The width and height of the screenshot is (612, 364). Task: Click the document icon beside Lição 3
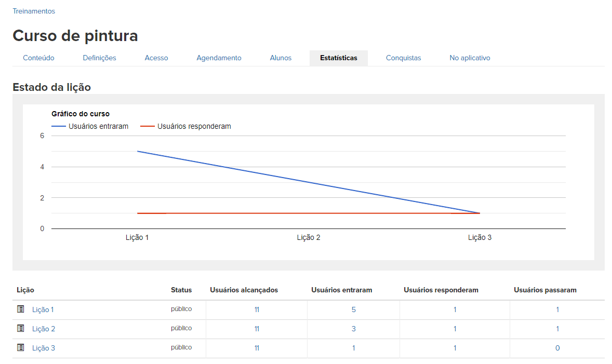pyautogui.click(x=21, y=347)
